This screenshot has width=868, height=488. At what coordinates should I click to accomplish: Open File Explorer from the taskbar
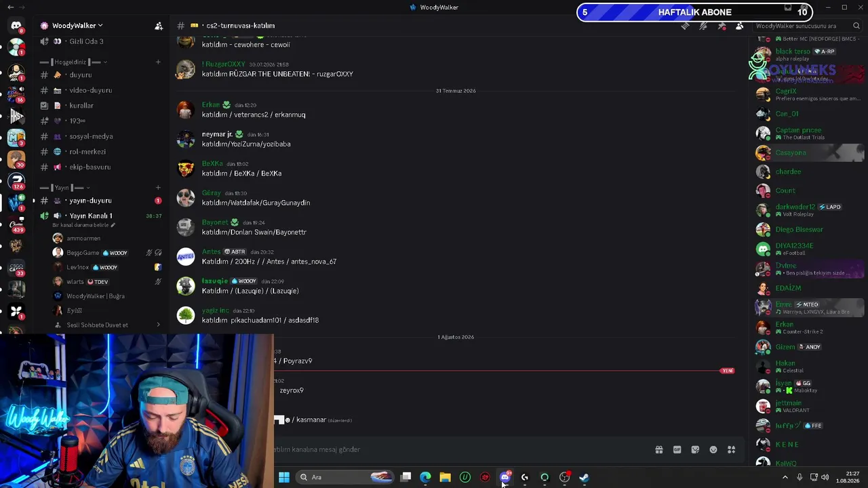445,477
